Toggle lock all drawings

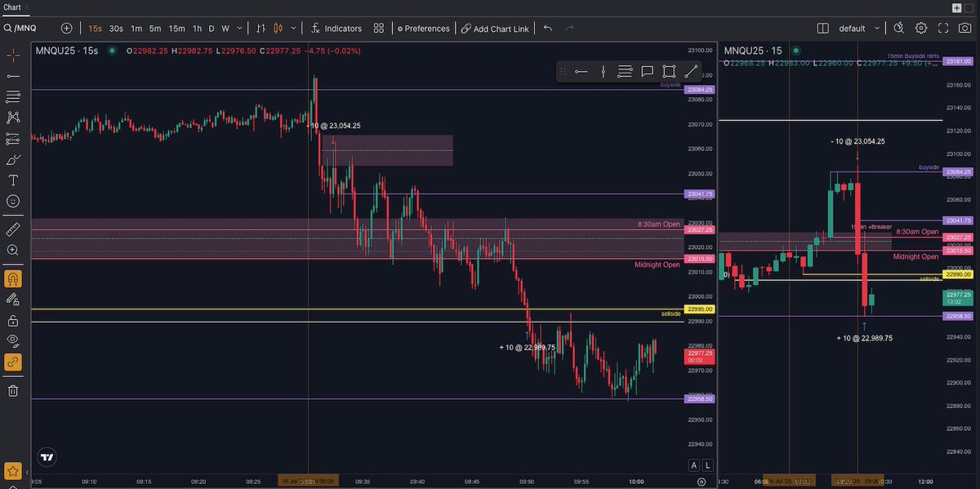click(x=13, y=321)
